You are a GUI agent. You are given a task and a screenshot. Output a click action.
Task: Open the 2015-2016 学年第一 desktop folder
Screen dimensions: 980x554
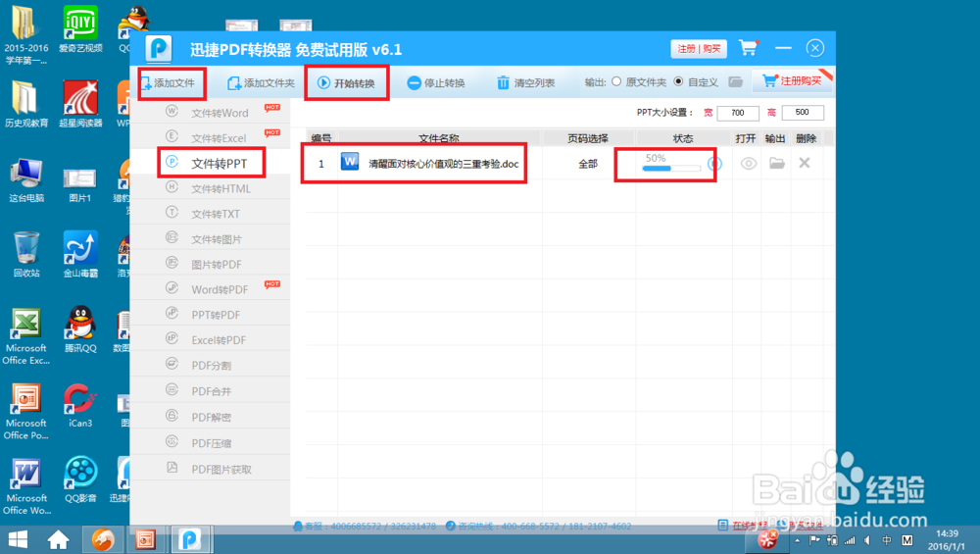click(x=26, y=34)
